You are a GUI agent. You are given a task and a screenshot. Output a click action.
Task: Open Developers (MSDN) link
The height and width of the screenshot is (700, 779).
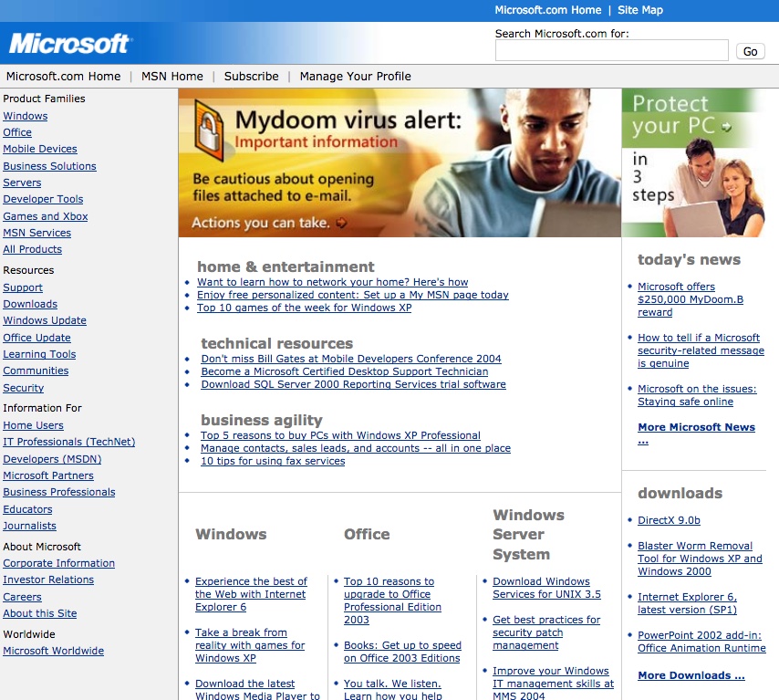(x=52, y=459)
